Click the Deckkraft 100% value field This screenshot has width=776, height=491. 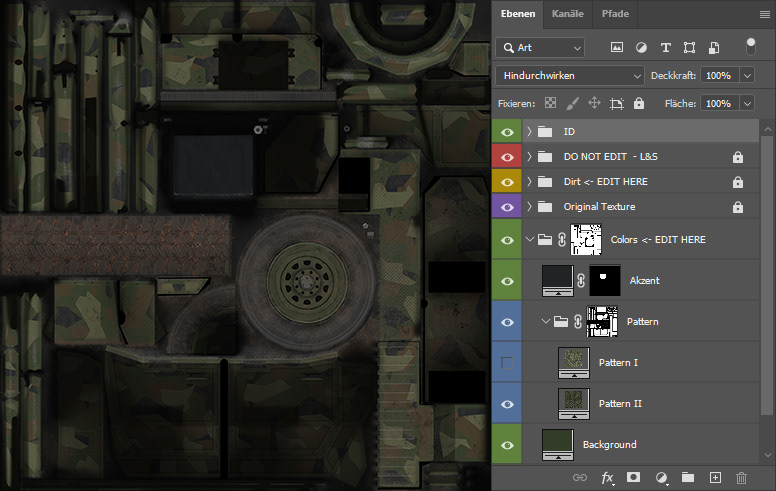click(720, 76)
